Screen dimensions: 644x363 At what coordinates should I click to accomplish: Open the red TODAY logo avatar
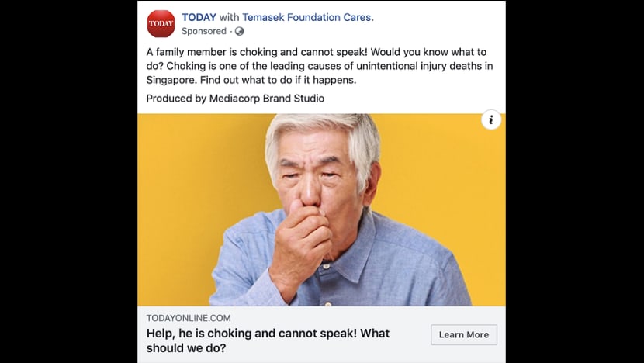coord(161,24)
